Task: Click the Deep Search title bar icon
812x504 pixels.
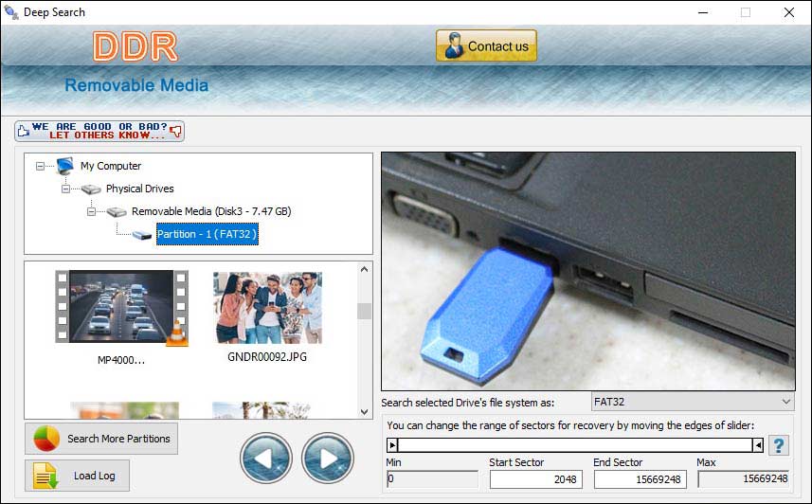Action: click(x=10, y=12)
